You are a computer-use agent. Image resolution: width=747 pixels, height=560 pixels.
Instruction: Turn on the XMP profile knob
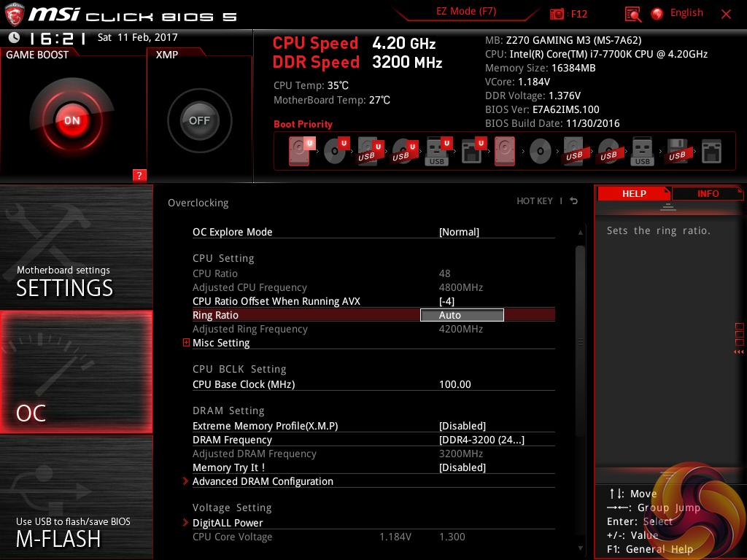200,120
